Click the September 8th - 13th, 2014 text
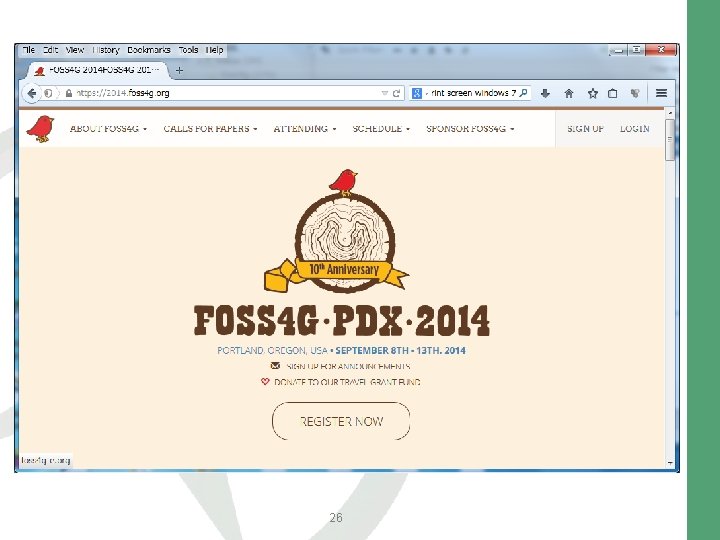 [400, 350]
